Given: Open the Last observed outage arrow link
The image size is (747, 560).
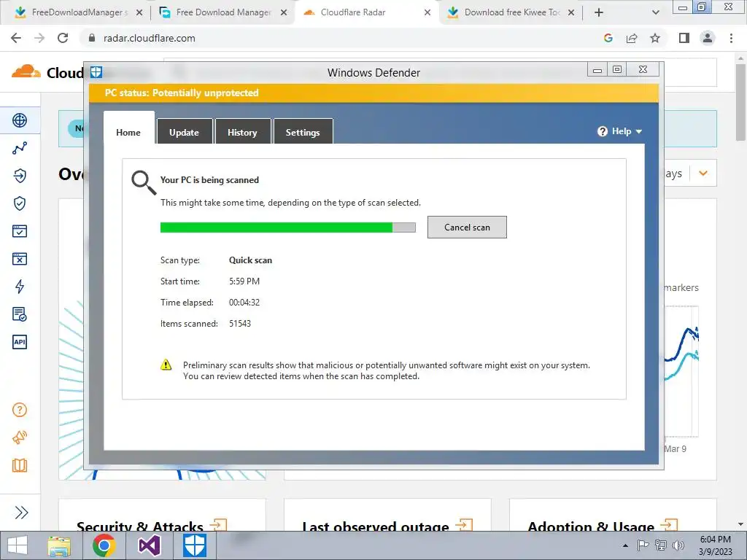Looking at the screenshot, I should point(463,525).
